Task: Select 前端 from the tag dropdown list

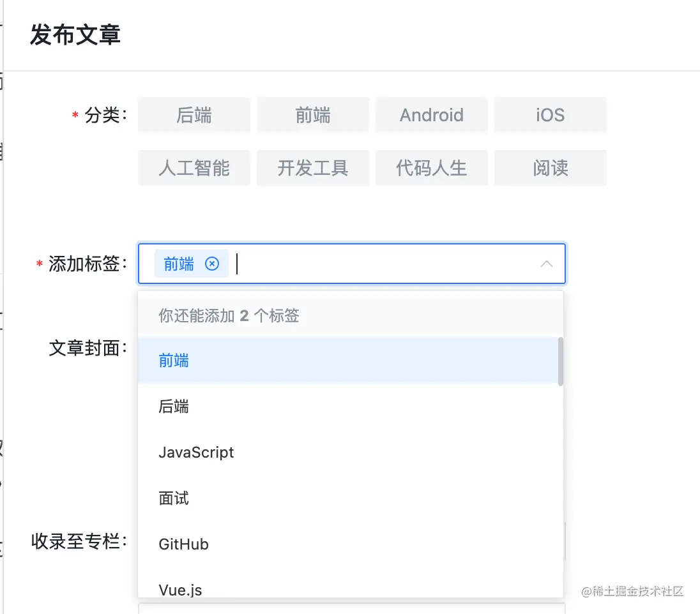Action: click(174, 361)
